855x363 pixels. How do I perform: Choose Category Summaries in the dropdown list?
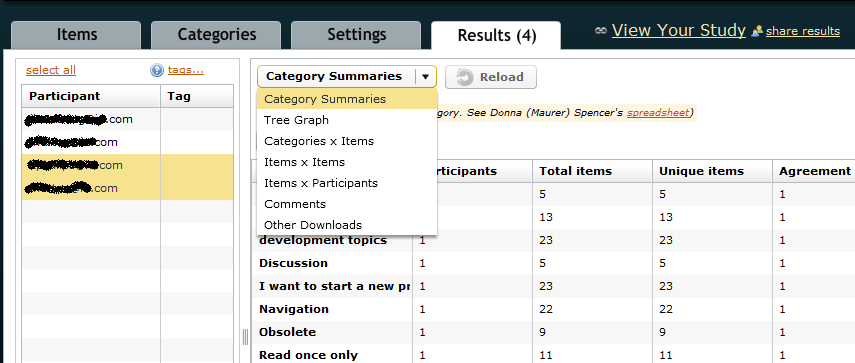(x=347, y=99)
